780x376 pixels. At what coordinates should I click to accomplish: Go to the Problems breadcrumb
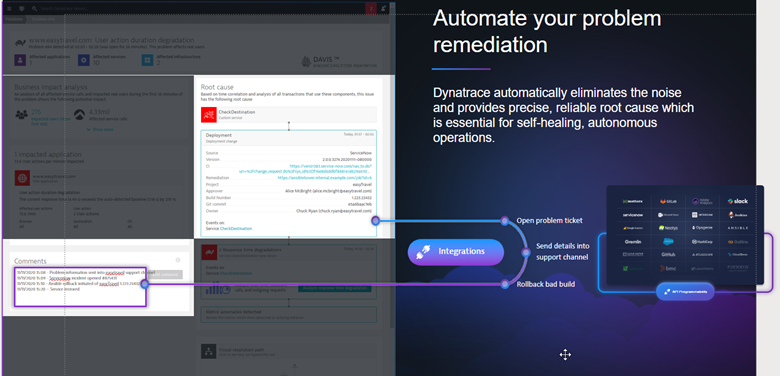coord(14,19)
